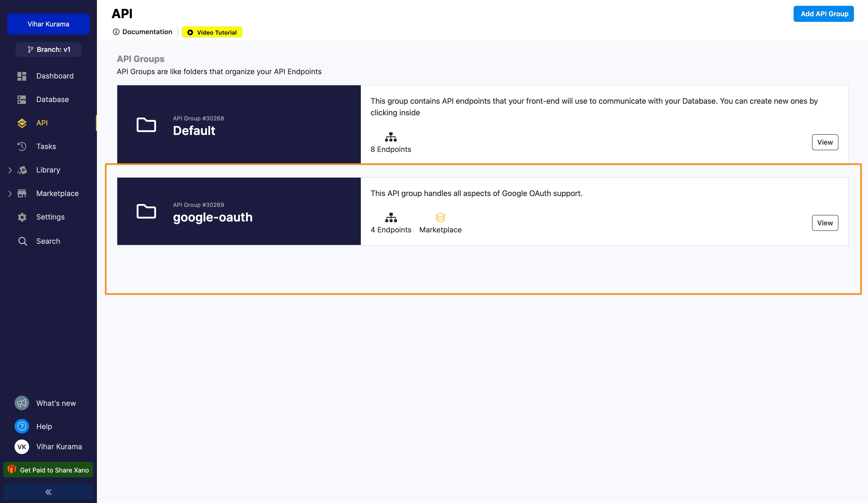This screenshot has width=868, height=503.
Task: Click the Database icon in sidebar
Action: (x=22, y=100)
